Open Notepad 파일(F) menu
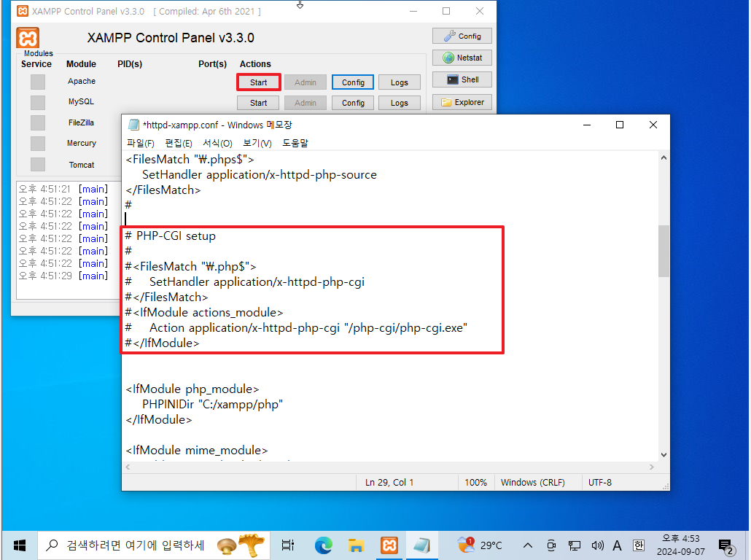Viewport: 751px width, 560px height. 140,143
